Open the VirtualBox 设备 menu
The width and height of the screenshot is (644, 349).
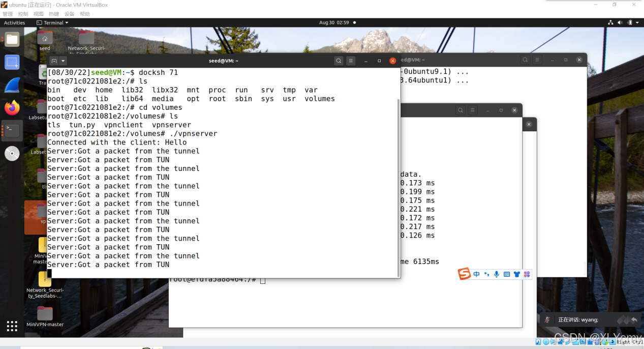coord(69,14)
